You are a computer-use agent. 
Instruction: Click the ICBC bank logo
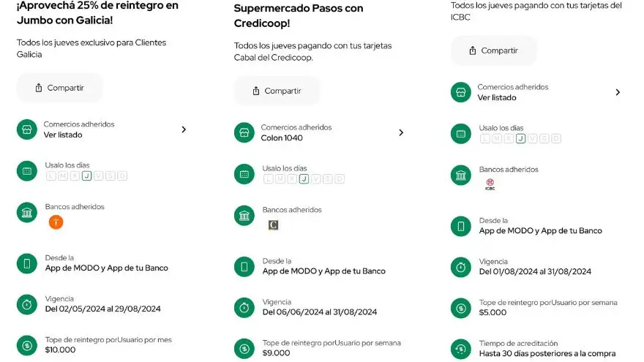(490, 184)
